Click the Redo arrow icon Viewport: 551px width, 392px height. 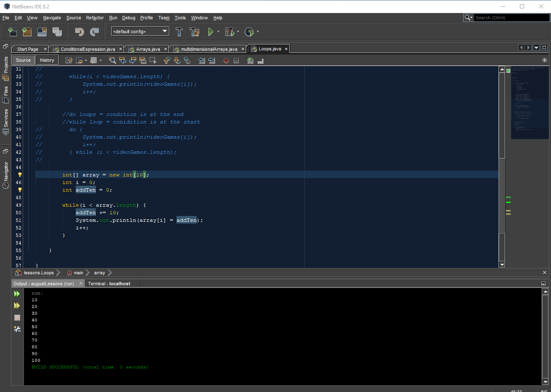(95, 32)
